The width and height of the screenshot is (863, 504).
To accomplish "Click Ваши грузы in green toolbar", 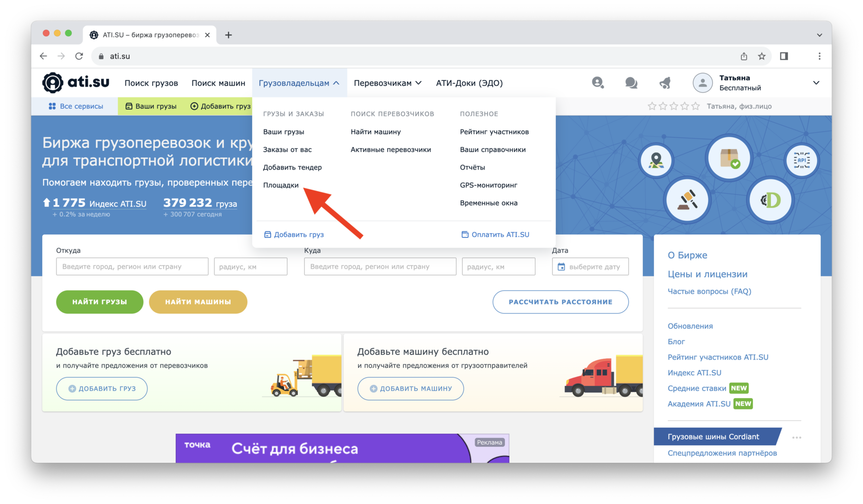I will 151,106.
